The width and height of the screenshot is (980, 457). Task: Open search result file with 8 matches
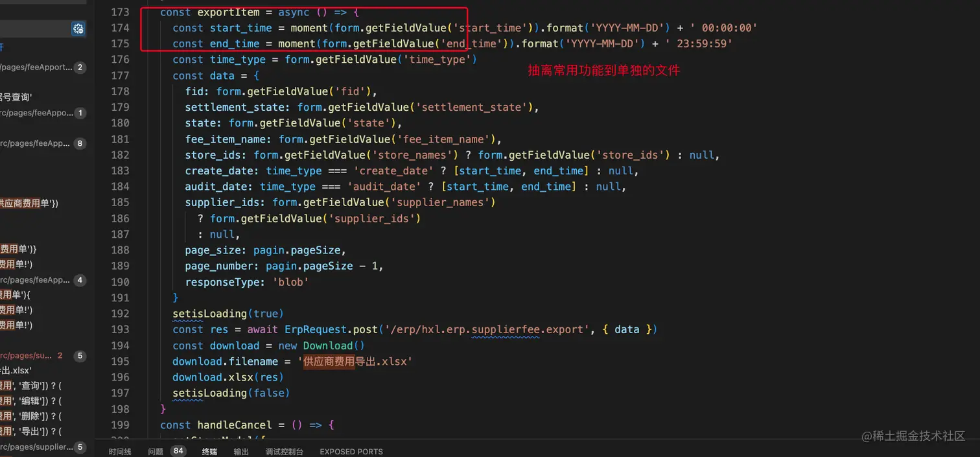[43, 143]
